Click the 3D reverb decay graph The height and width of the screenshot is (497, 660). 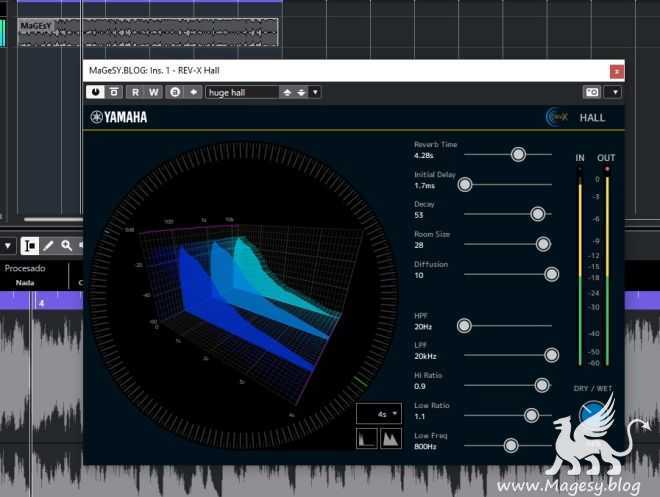[244, 295]
